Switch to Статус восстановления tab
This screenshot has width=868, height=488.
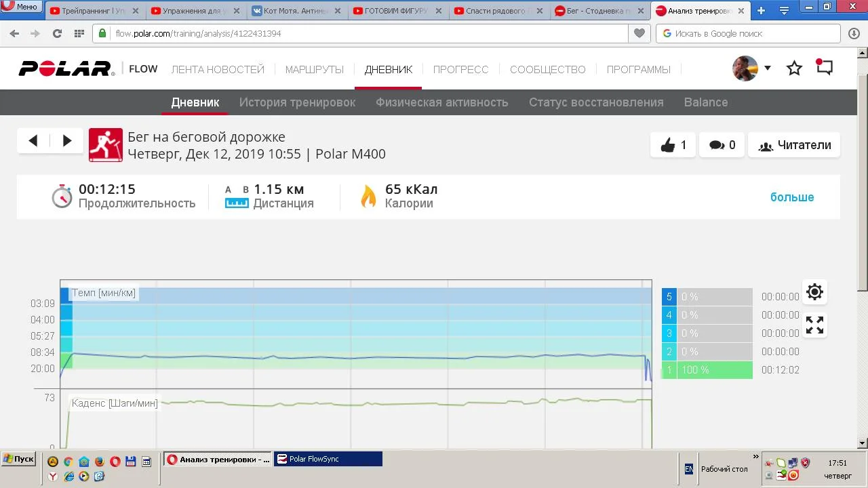(x=596, y=102)
